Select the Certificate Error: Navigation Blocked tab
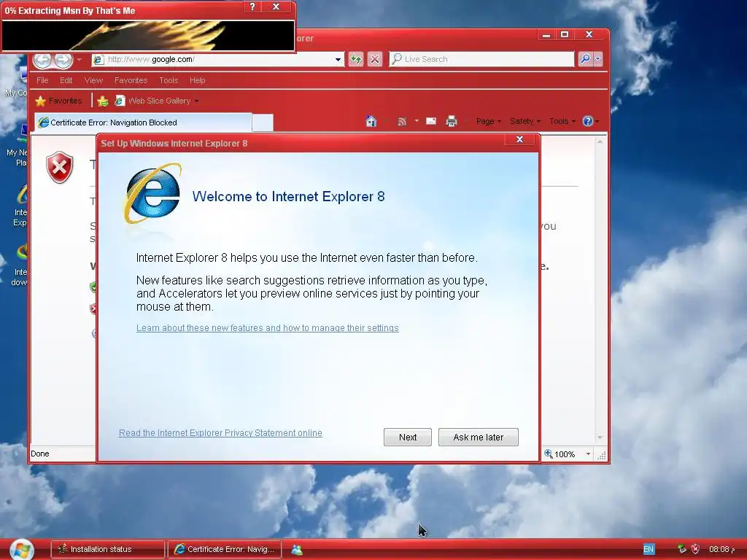 [x=143, y=122]
